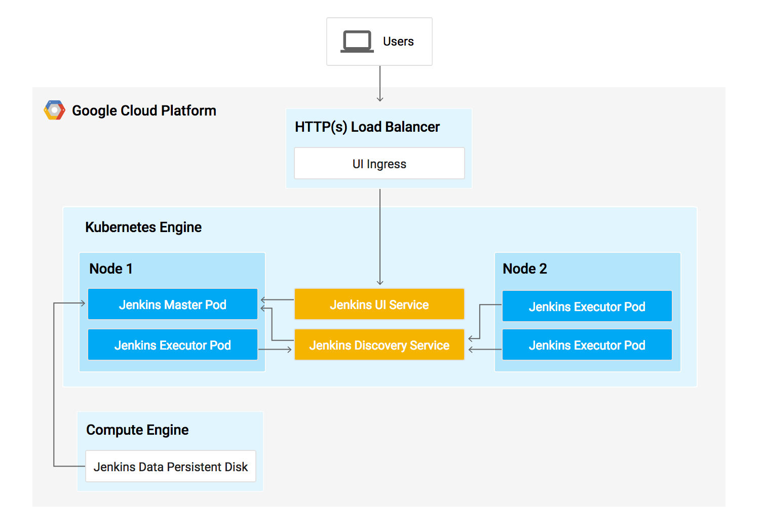
Task: Click the Node 1 label
Action: pos(111,269)
